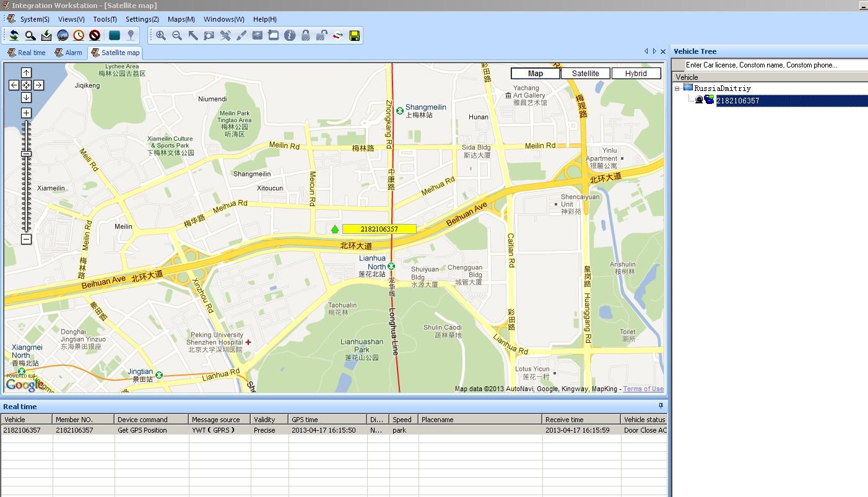Switch to the Real time tab
Screen dimensions: 868x497
[26, 53]
